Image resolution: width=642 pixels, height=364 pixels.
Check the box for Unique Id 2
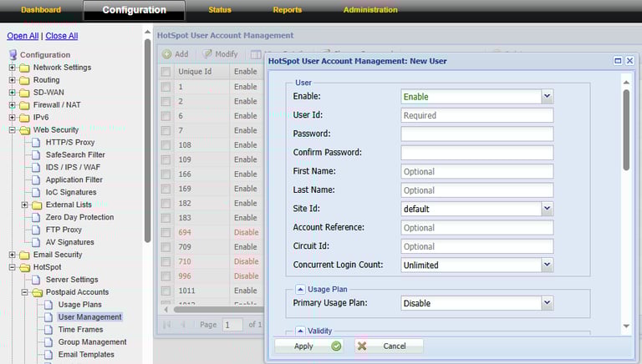tap(166, 101)
